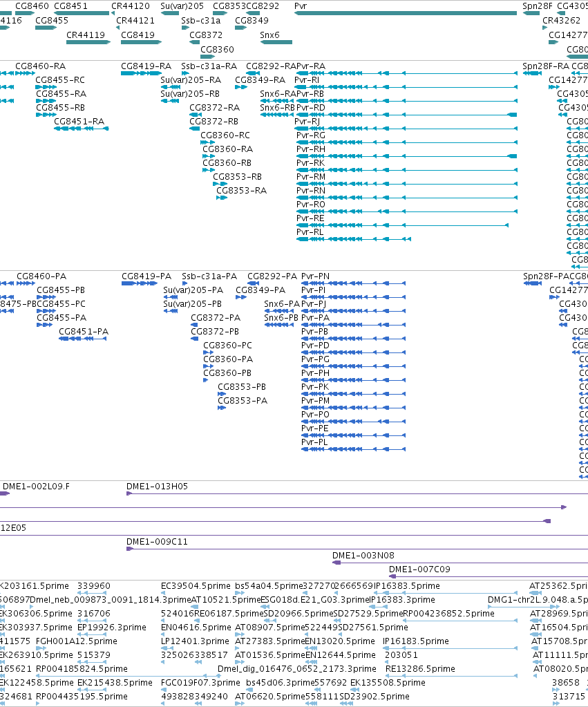Viewport: 588px width, 707px height.
Task: Click protein CG8451-PA label
Action: 84,332
